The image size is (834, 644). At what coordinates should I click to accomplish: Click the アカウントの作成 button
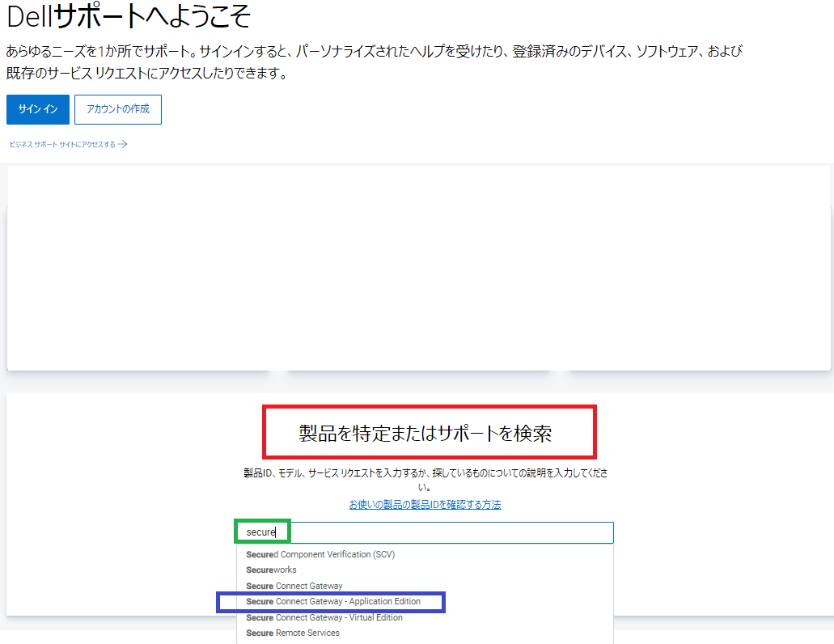pos(117,108)
